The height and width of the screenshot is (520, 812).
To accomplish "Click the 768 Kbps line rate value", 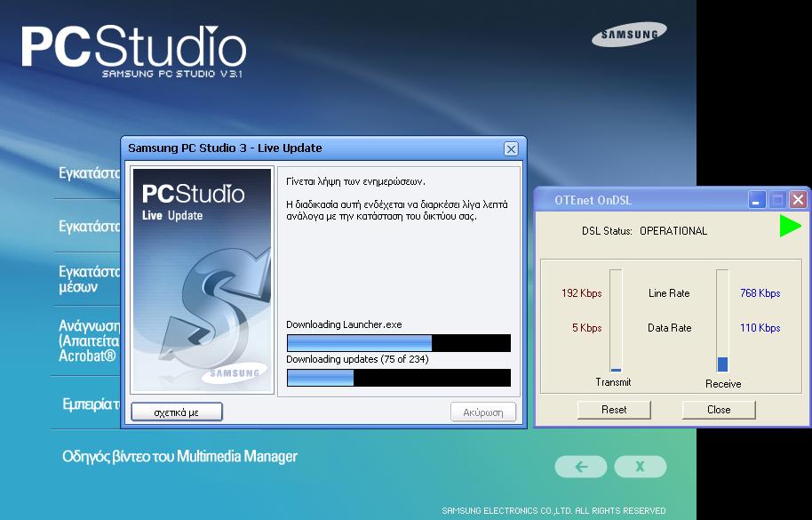I will coord(760,293).
